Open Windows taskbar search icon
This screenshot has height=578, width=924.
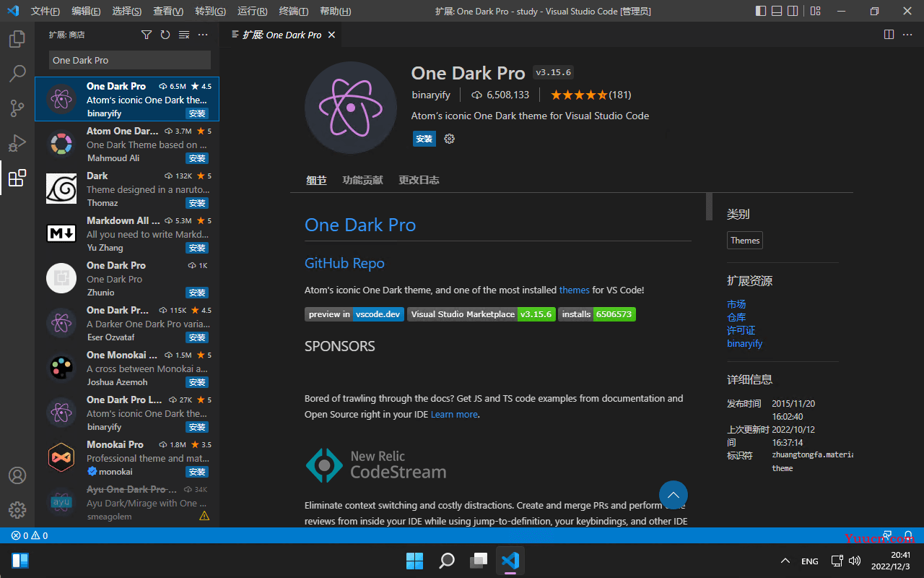pos(447,561)
